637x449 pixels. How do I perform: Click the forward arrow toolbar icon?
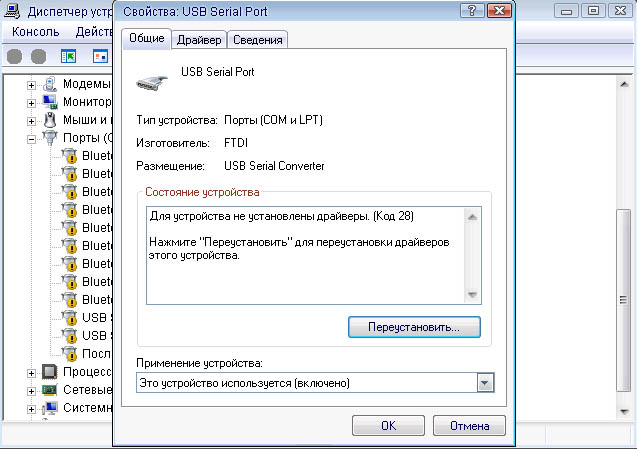[x=40, y=57]
